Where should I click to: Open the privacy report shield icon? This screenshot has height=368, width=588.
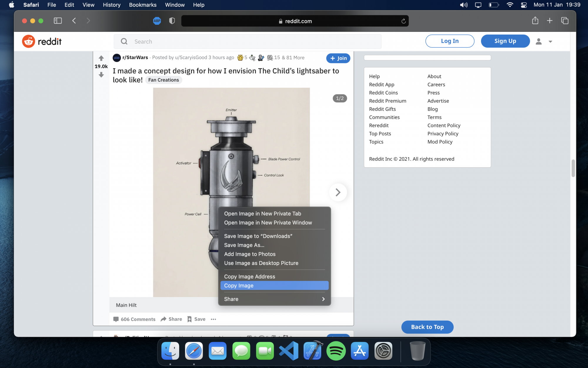coord(172,21)
